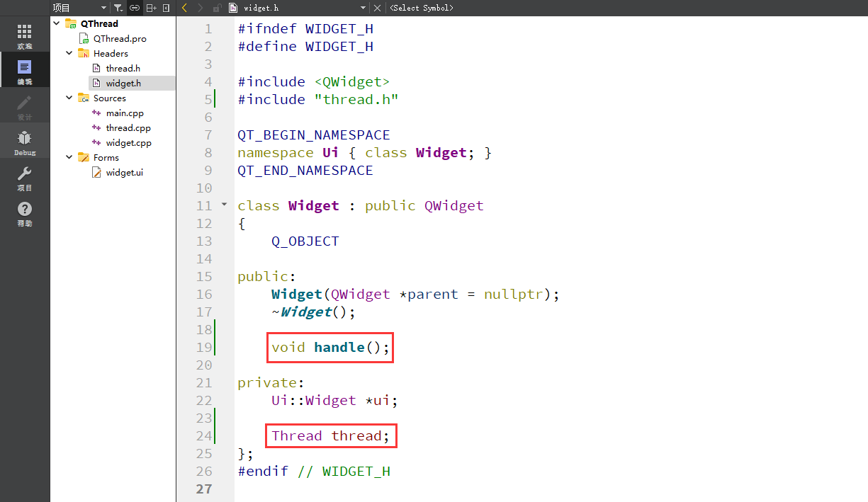This screenshot has width=868, height=502.
Task: Collapse the QThread project node
Action: 56,23
